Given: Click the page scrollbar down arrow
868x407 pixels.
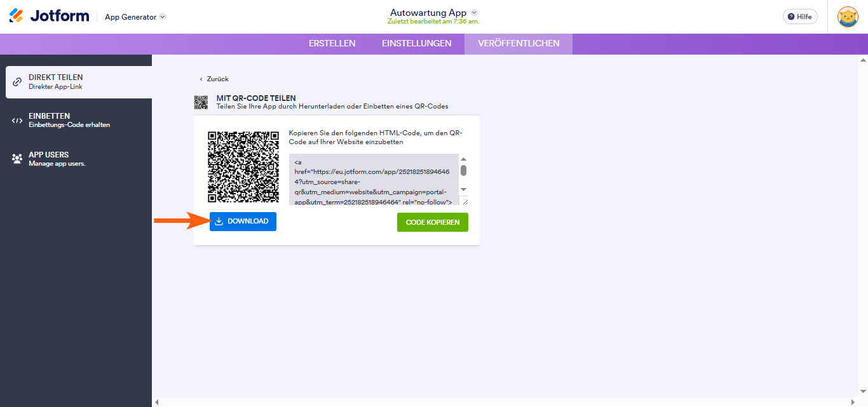Looking at the screenshot, I should pos(863,392).
